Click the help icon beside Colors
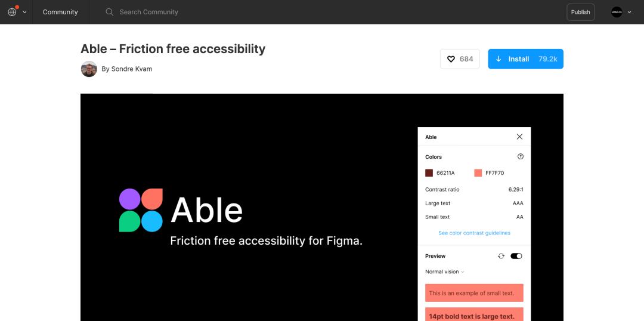This screenshot has width=644, height=321. pos(521,156)
